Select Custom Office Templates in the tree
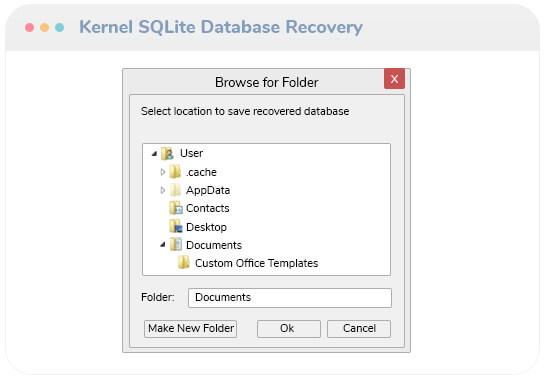 256,263
